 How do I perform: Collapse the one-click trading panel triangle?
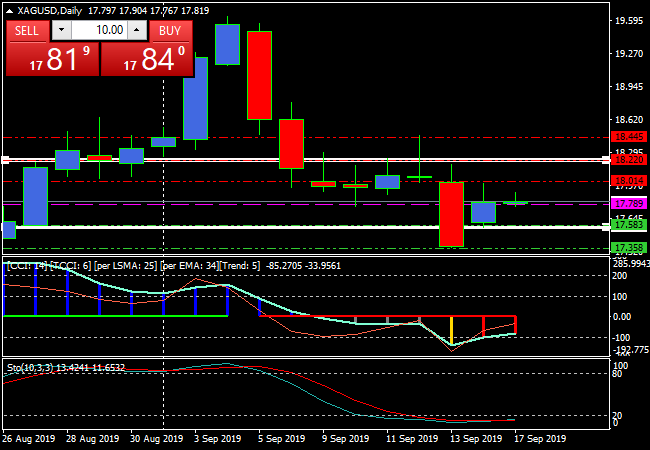point(10,11)
